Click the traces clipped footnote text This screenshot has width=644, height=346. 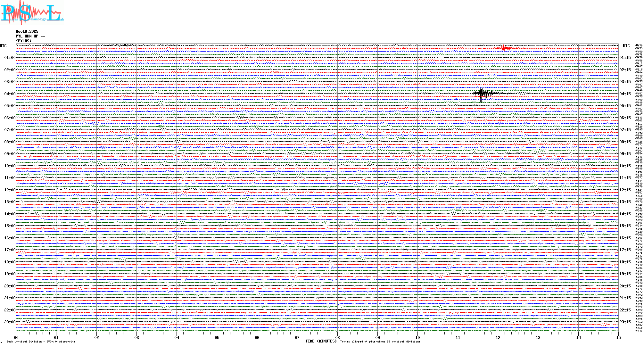pyautogui.click(x=380, y=342)
